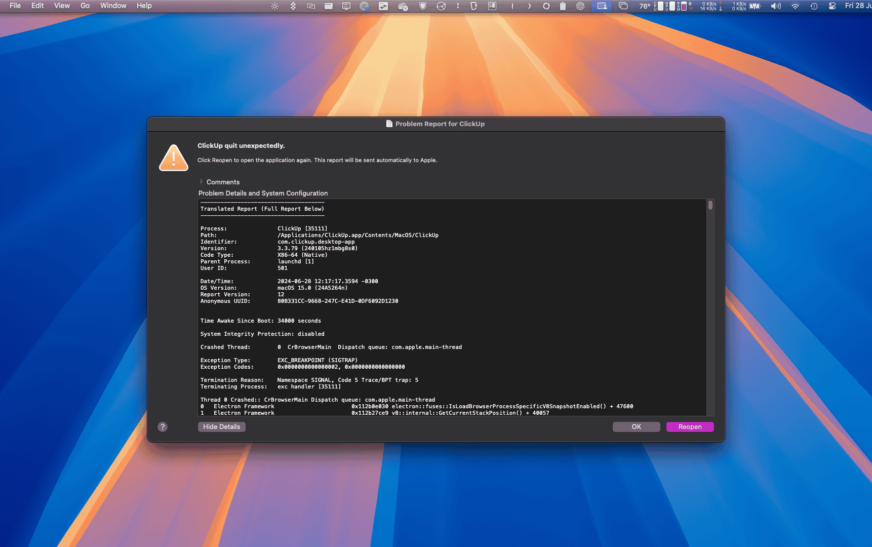This screenshot has height=547, width=872.
Task: Open the Go menu
Action: tap(85, 6)
